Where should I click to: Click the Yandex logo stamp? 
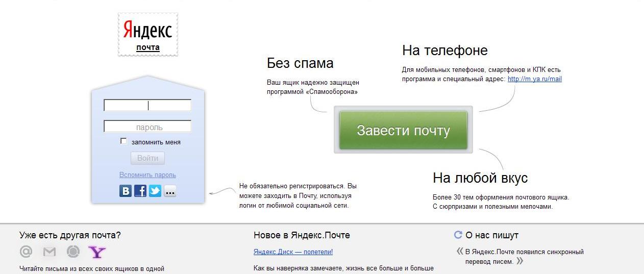coord(148,34)
